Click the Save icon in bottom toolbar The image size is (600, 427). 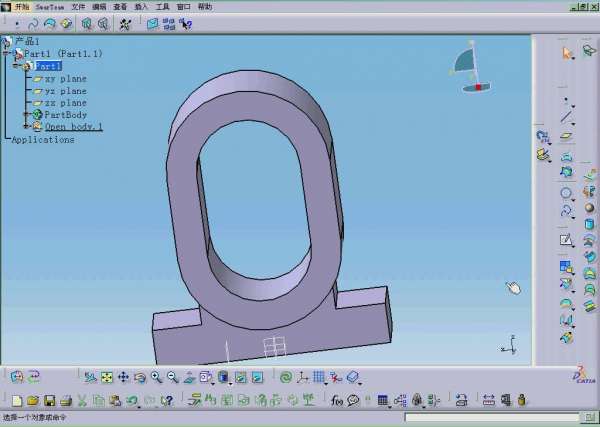click(49, 400)
